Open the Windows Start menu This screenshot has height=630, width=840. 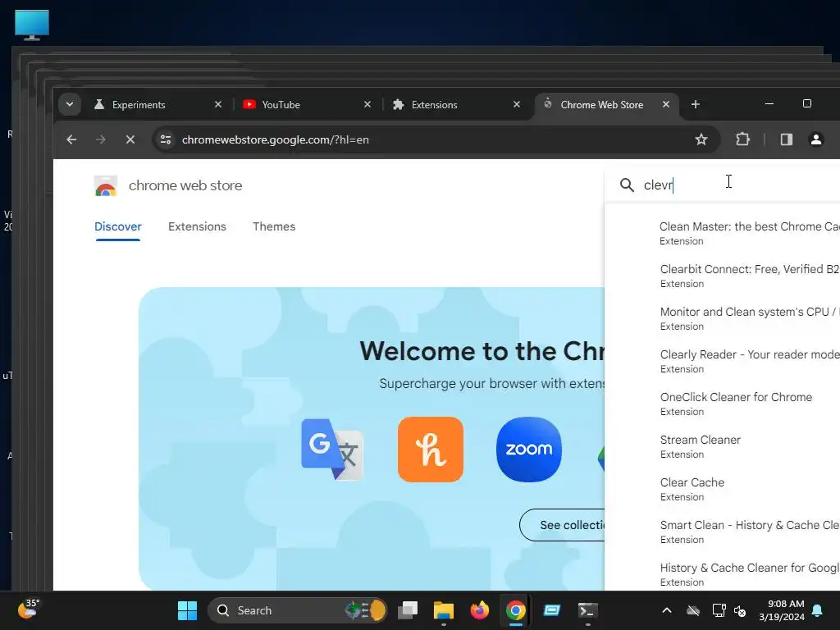tap(188, 610)
